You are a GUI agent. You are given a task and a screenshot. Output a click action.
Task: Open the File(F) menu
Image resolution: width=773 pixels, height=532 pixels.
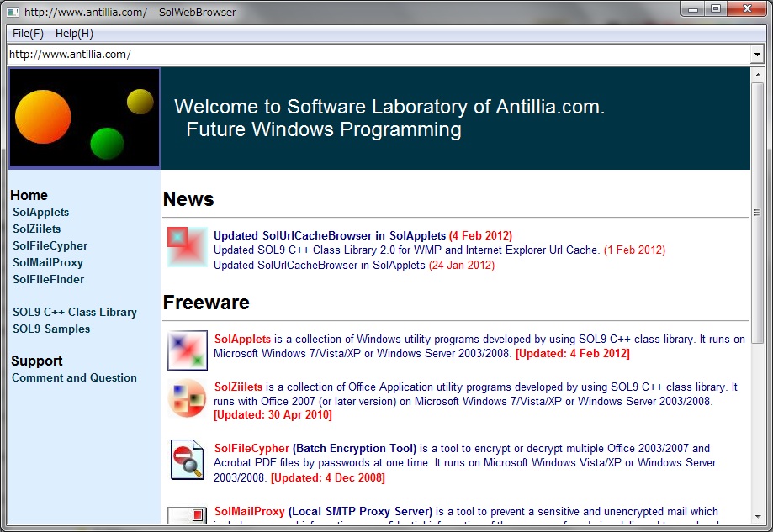click(28, 33)
